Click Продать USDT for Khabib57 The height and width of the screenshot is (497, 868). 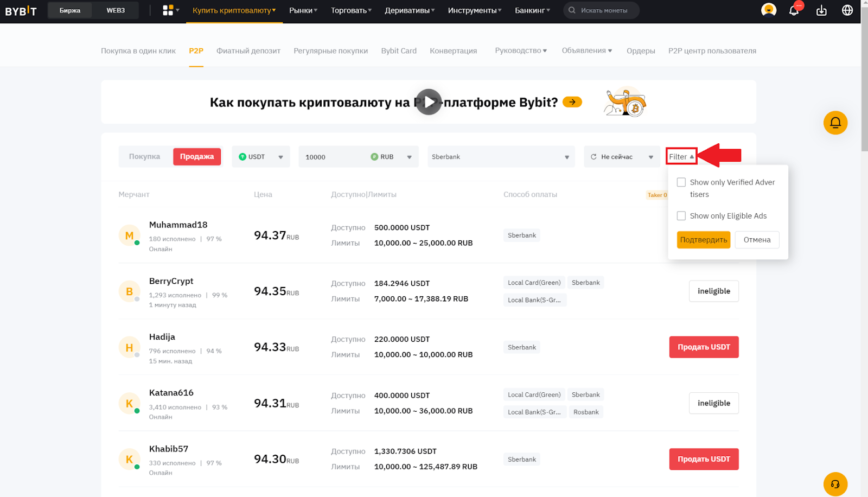704,459
